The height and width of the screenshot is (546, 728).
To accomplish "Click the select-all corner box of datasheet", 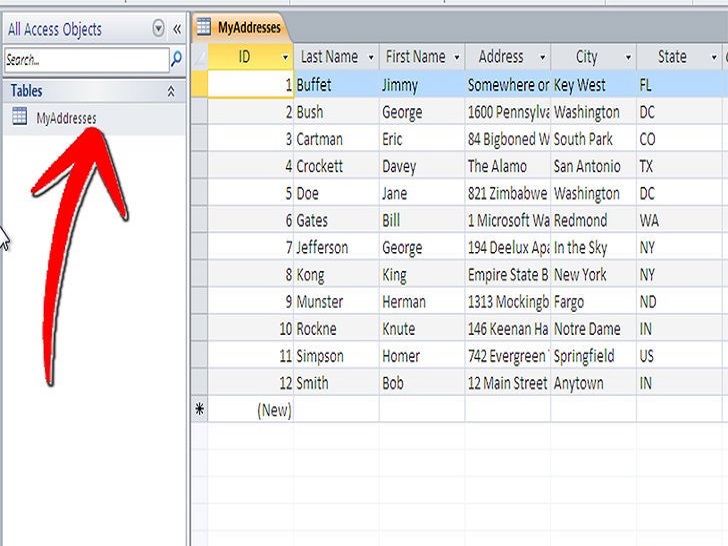I will click(199, 58).
